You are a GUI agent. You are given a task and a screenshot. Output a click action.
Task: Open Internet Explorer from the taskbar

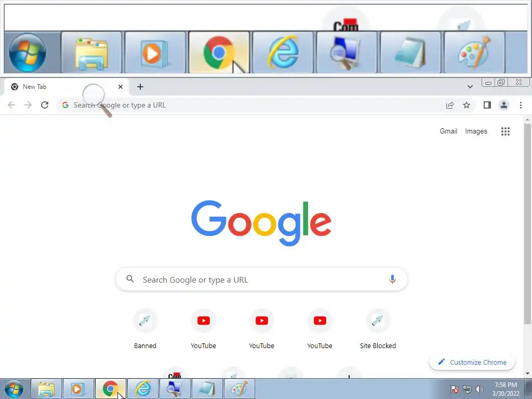coord(143,389)
